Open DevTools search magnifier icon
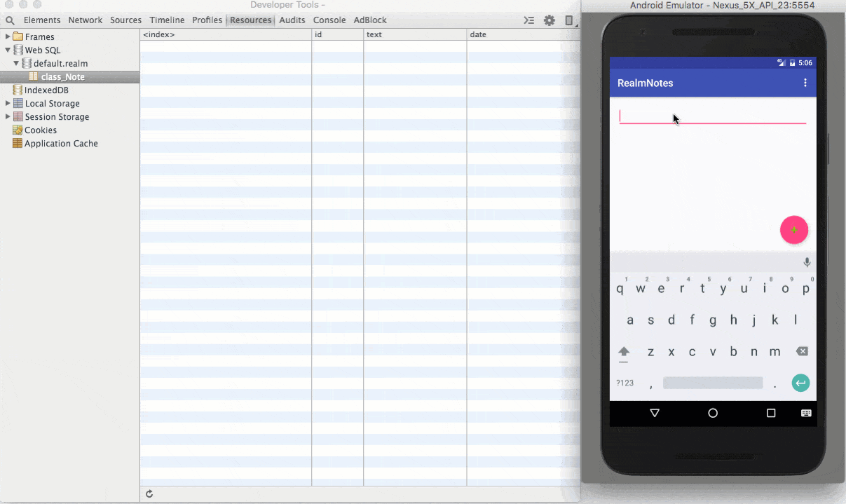 click(x=10, y=20)
